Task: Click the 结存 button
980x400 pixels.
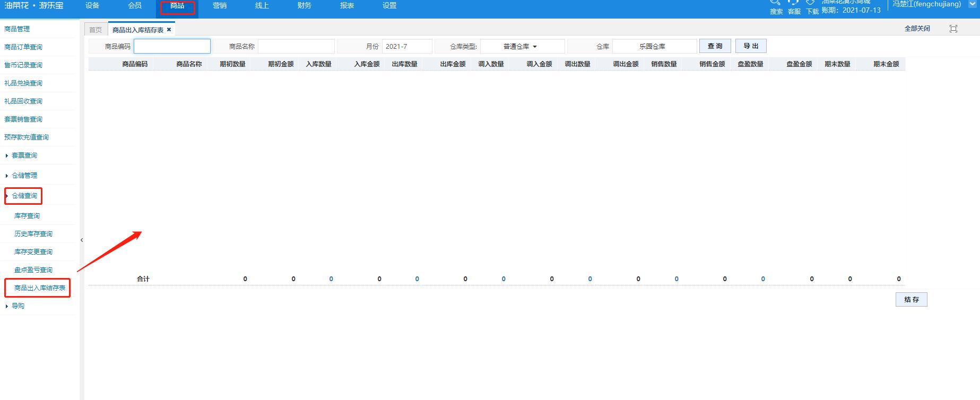Action: [911, 300]
